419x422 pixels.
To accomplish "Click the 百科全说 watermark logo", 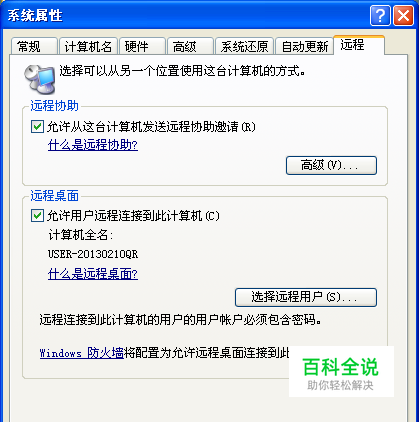I will pyautogui.click(x=341, y=372).
